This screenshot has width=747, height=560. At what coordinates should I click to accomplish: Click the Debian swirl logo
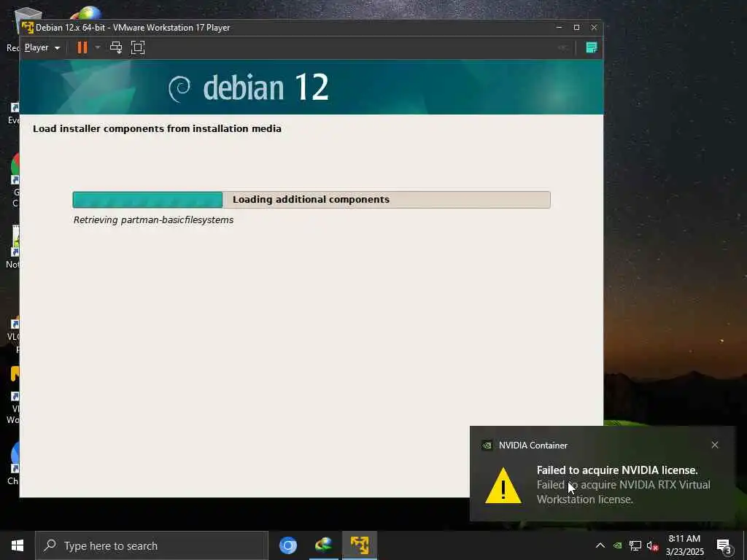[179, 89]
